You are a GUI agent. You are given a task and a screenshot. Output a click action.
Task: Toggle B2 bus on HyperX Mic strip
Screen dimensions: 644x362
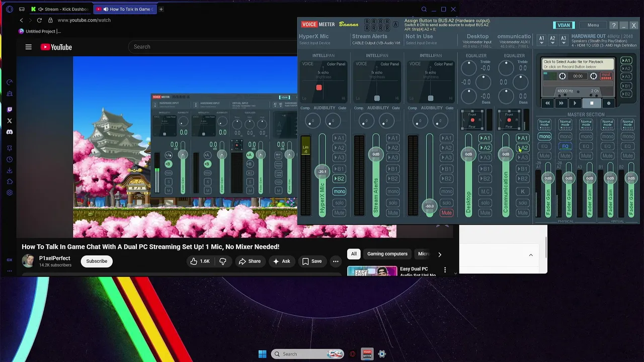[x=339, y=178]
